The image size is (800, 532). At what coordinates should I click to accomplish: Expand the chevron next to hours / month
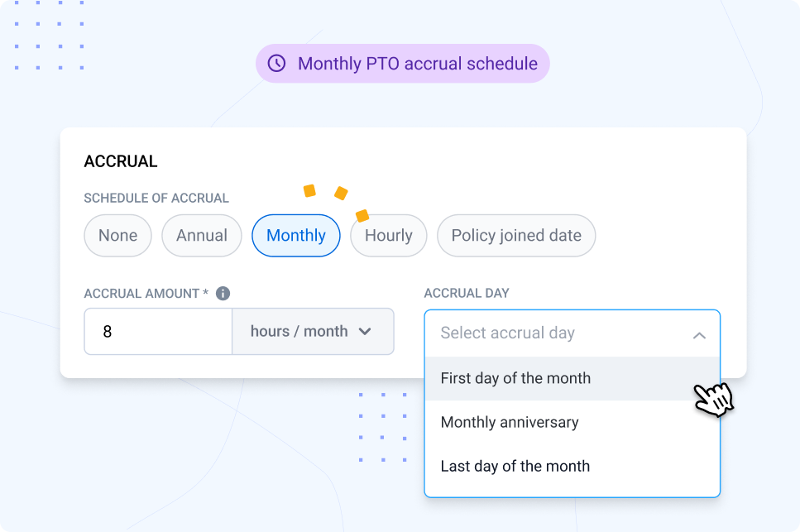365,331
